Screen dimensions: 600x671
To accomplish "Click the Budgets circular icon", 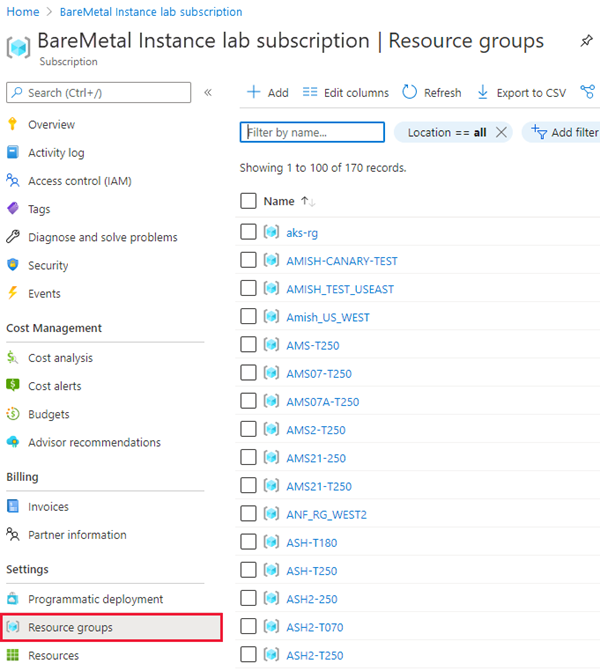I will 13,414.
